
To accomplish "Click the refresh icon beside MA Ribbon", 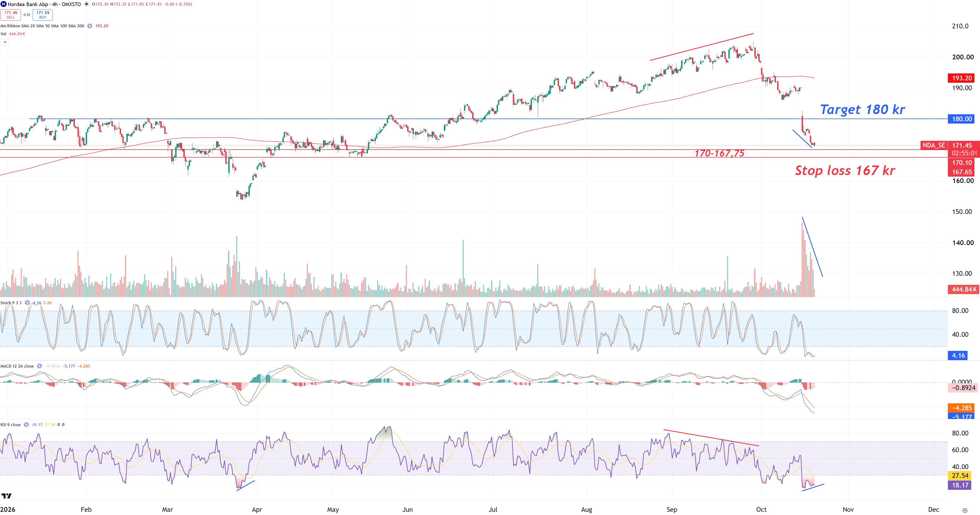I will coord(90,26).
